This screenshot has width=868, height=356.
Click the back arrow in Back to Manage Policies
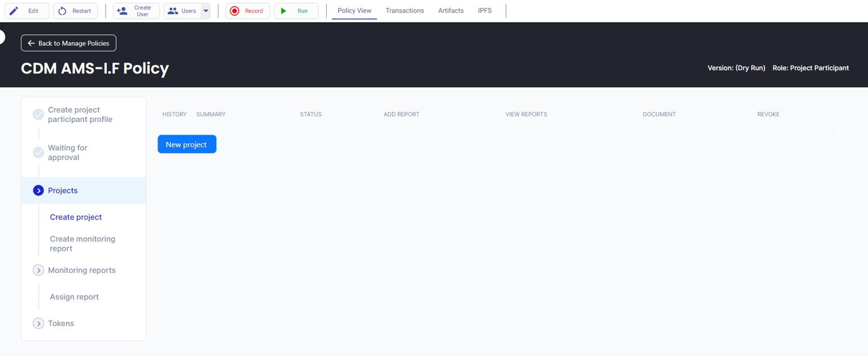[31, 44]
